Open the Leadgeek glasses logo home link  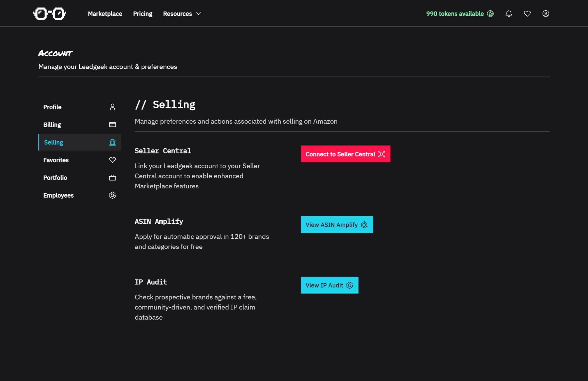coord(50,13)
